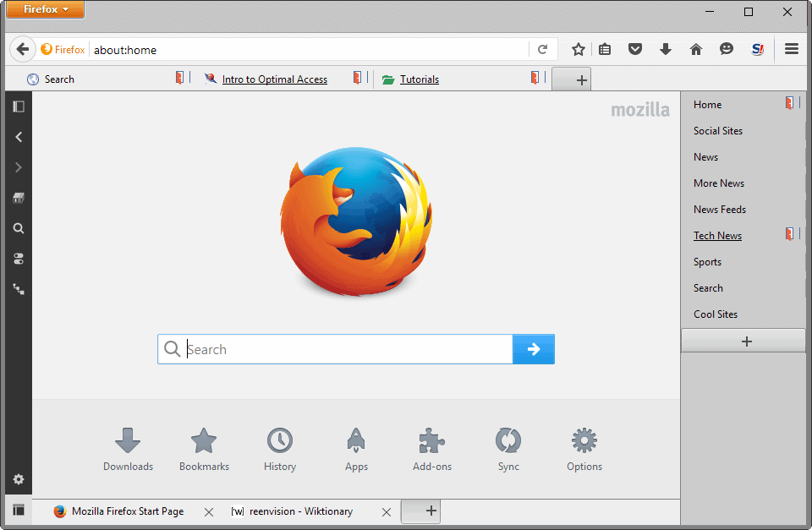This screenshot has width=812, height=530.
Task: Select the Intro to Optimal Access tab
Action: point(274,79)
